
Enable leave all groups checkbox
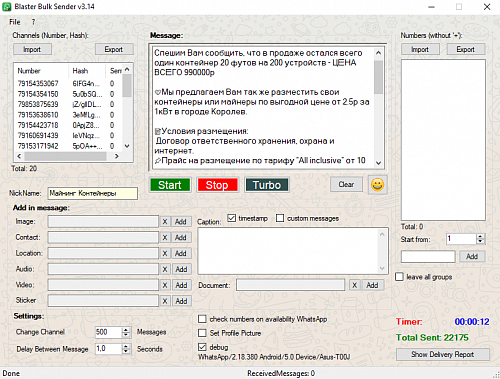point(399,277)
